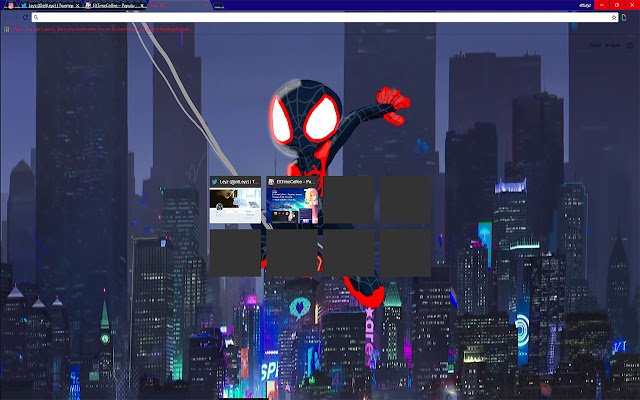Minimize the browser window

point(602,5)
